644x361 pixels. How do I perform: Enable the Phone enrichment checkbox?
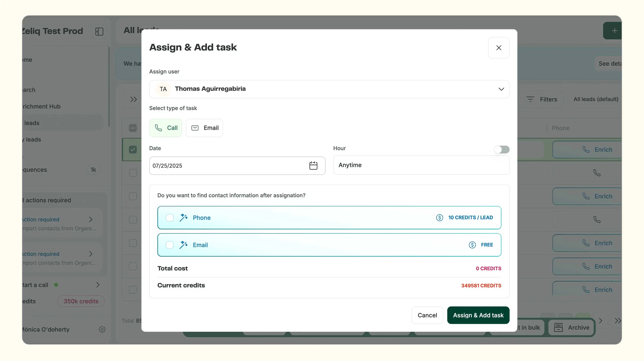pos(169,218)
